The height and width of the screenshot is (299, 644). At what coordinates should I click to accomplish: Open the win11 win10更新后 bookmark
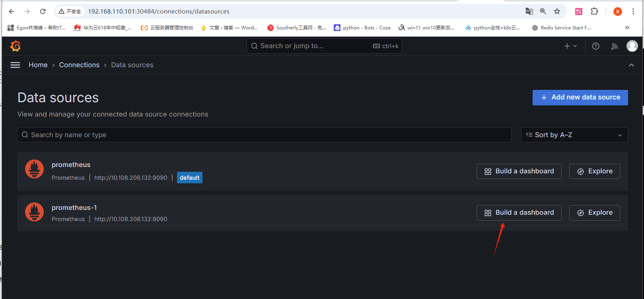[x=426, y=27]
